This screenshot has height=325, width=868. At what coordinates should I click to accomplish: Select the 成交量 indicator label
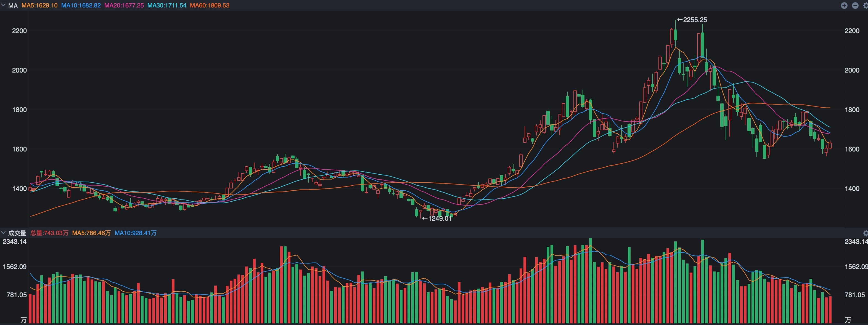pos(17,233)
